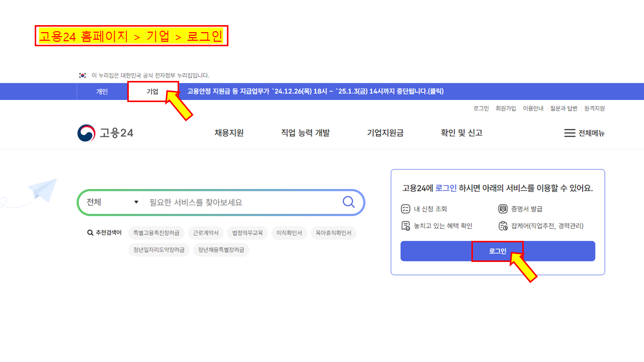Select suggested keyword 이직확인서

click(289, 233)
